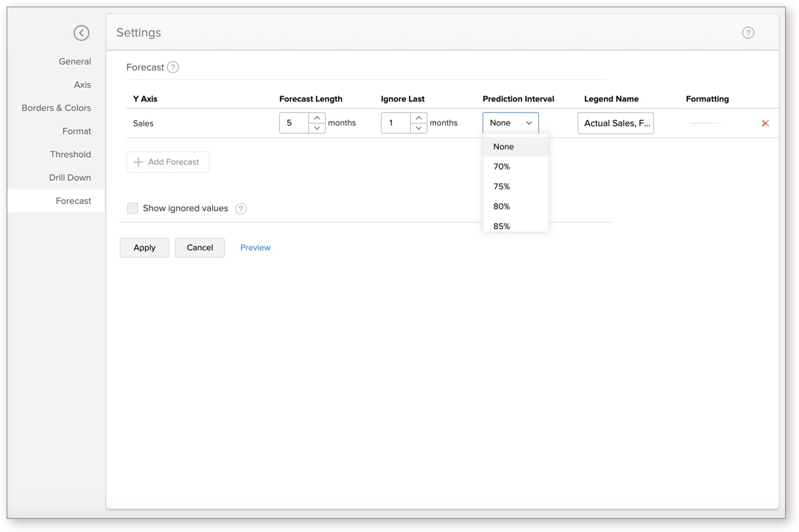
Task: Decrease Forecast Length with down arrow
Action: tap(317, 128)
